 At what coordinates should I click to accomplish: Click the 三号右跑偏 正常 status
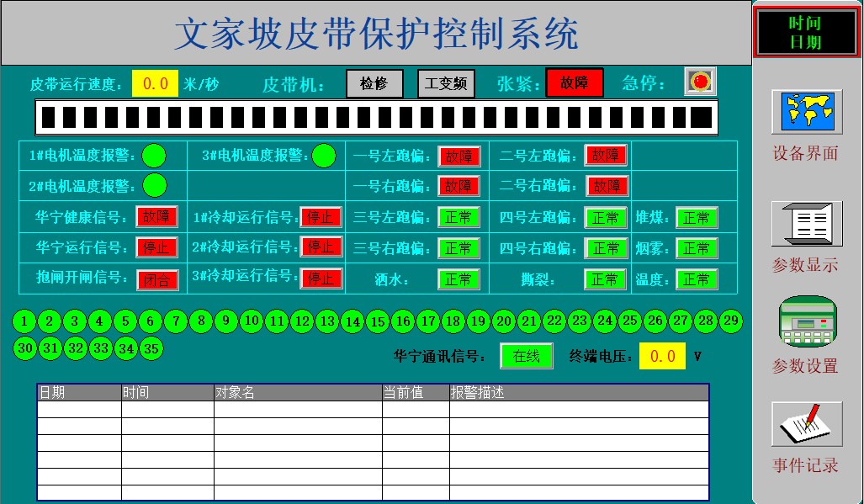[459, 248]
